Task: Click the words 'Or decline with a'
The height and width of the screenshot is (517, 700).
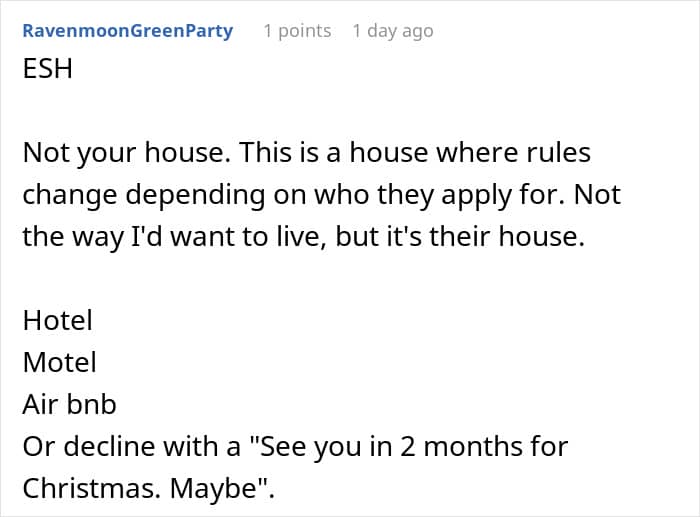Action: tap(132, 446)
